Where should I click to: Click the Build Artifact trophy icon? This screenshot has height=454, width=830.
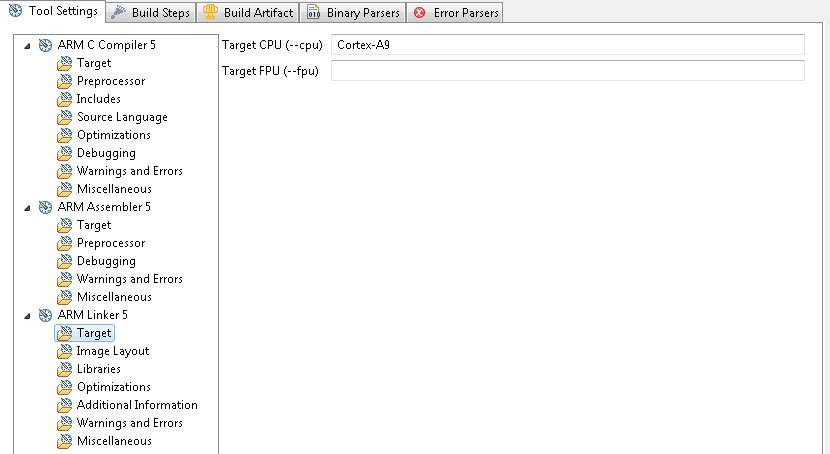pos(210,12)
